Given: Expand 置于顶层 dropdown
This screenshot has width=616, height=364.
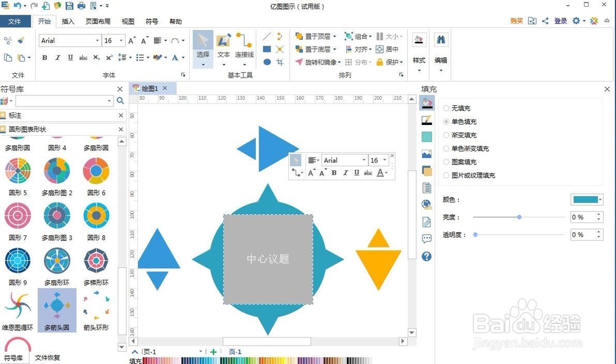Looking at the screenshot, I should [x=334, y=36].
